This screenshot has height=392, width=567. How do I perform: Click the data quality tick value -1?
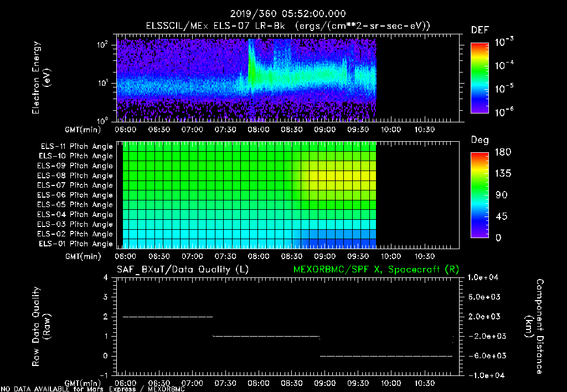coord(104,375)
